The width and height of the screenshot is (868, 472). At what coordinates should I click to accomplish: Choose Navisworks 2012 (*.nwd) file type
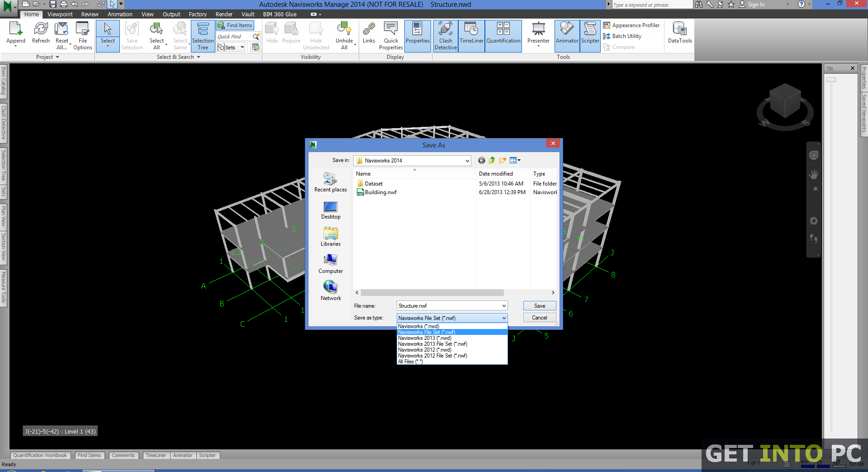pyautogui.click(x=452, y=350)
